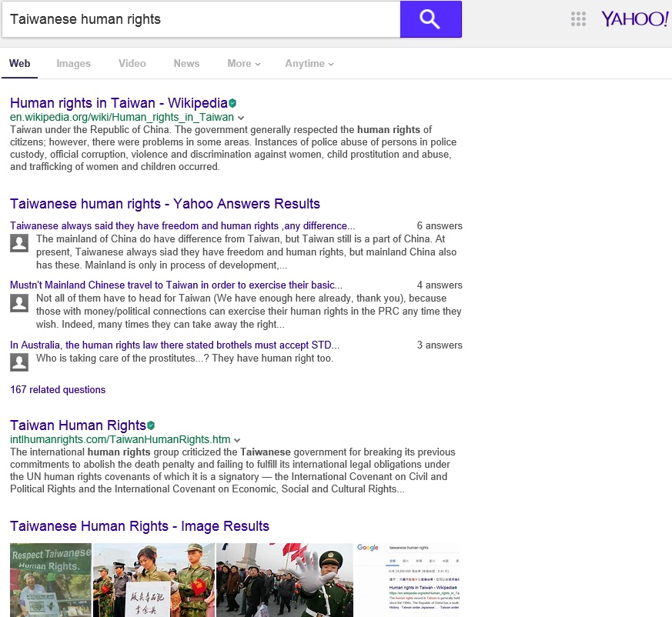Expand the More search category dropdown

243,64
